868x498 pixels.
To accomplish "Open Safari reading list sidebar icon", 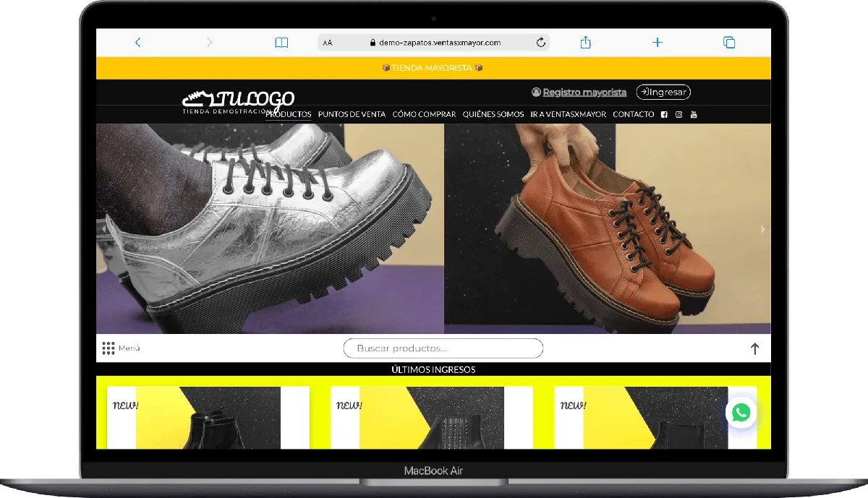I will click(281, 42).
